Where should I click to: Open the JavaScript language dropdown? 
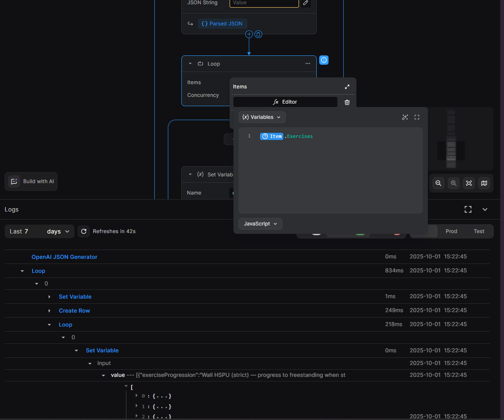coord(260,224)
